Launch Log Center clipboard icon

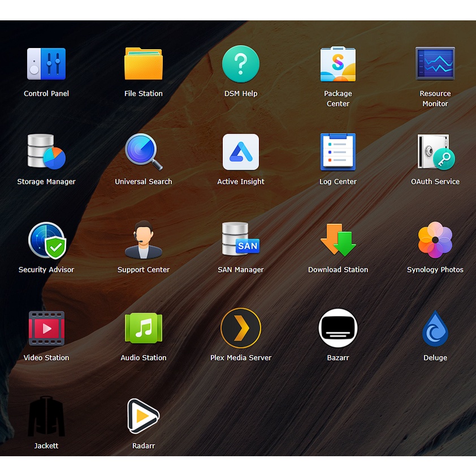(x=338, y=152)
